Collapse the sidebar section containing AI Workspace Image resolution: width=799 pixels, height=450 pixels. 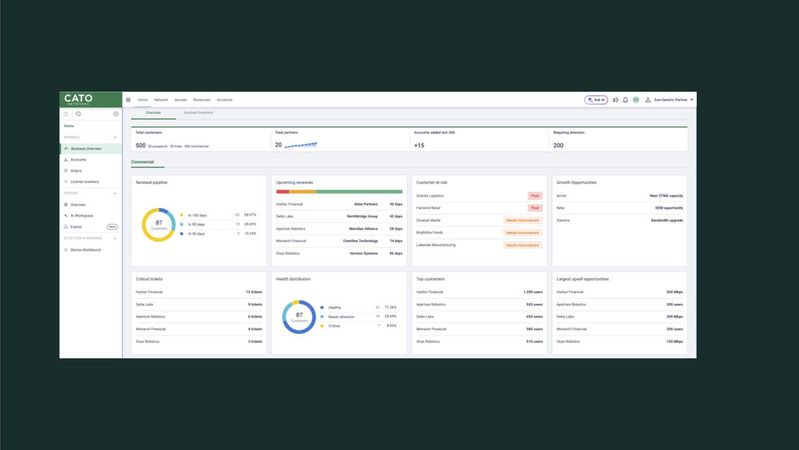click(x=115, y=194)
